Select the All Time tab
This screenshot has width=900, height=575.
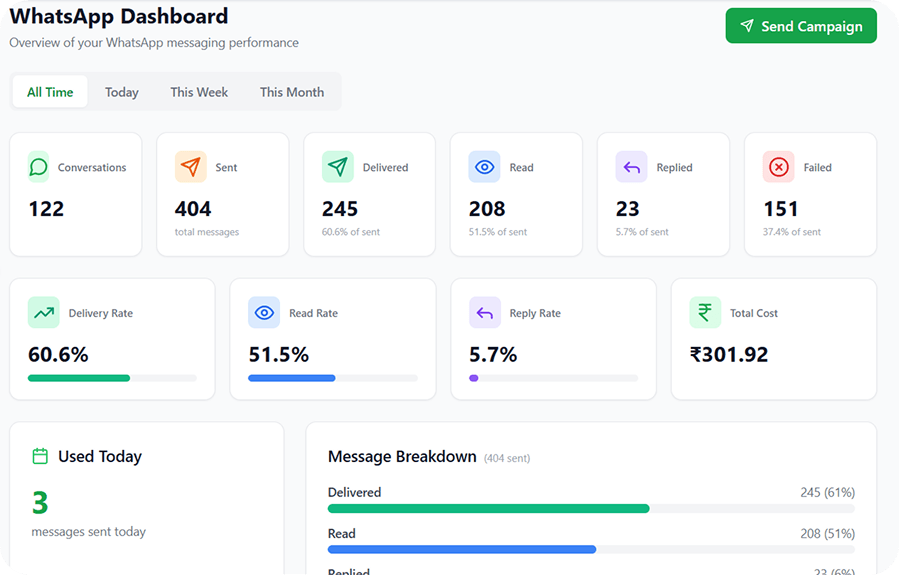50,92
